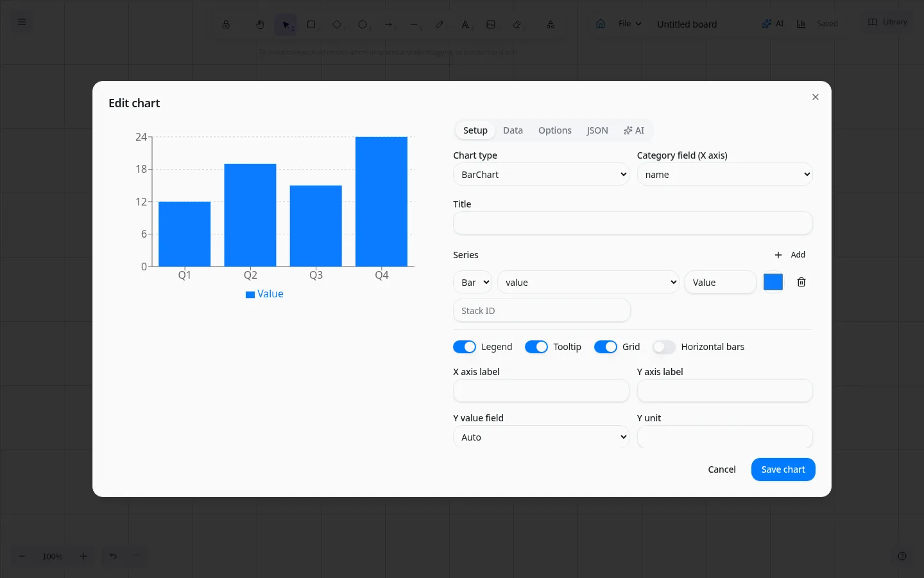The height and width of the screenshot is (578, 924).
Task: Expand the Y value field dropdown
Action: pos(541,437)
